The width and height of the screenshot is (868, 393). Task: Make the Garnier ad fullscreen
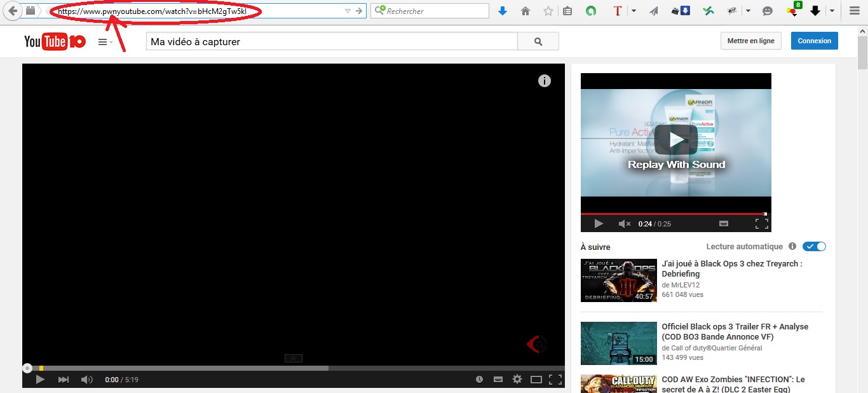(762, 224)
